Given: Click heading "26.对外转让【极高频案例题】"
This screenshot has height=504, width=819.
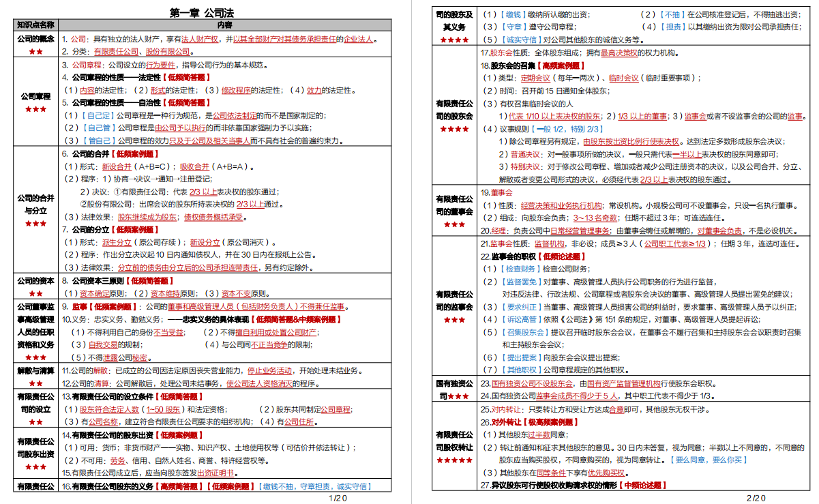Looking at the screenshot, I should coord(529,422).
